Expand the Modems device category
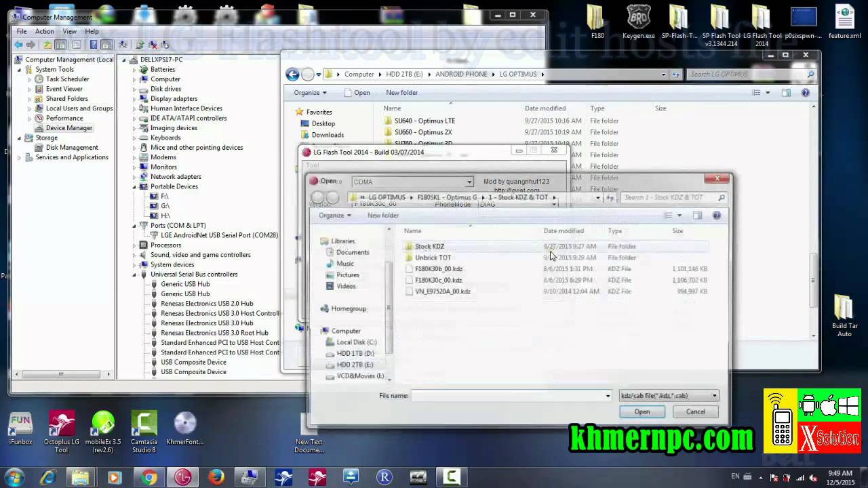 134,157
